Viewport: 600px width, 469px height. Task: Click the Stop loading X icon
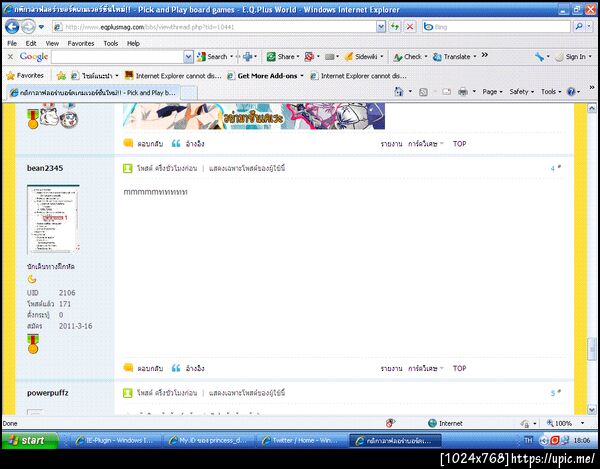click(409, 27)
